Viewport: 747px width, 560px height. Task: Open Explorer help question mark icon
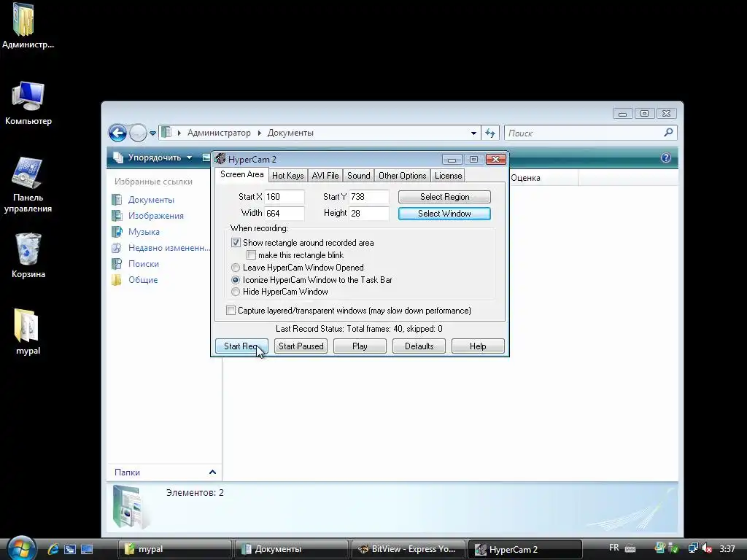pos(665,157)
